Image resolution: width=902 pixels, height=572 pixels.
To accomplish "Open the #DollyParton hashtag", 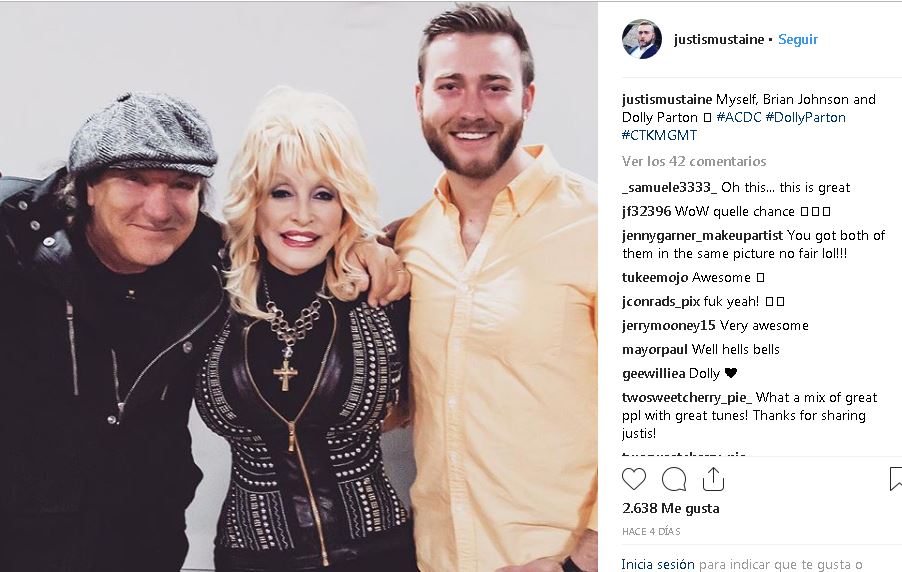I will click(805, 117).
